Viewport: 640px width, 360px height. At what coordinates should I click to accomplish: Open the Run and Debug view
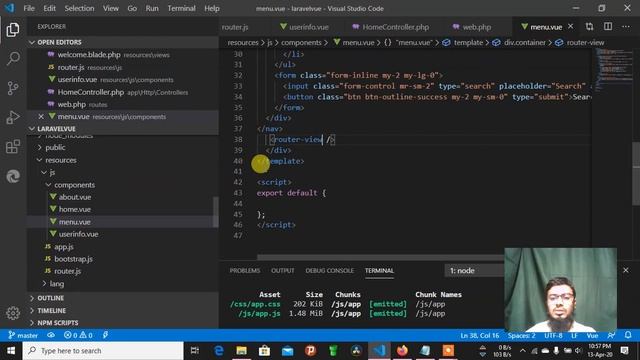coord(13,117)
